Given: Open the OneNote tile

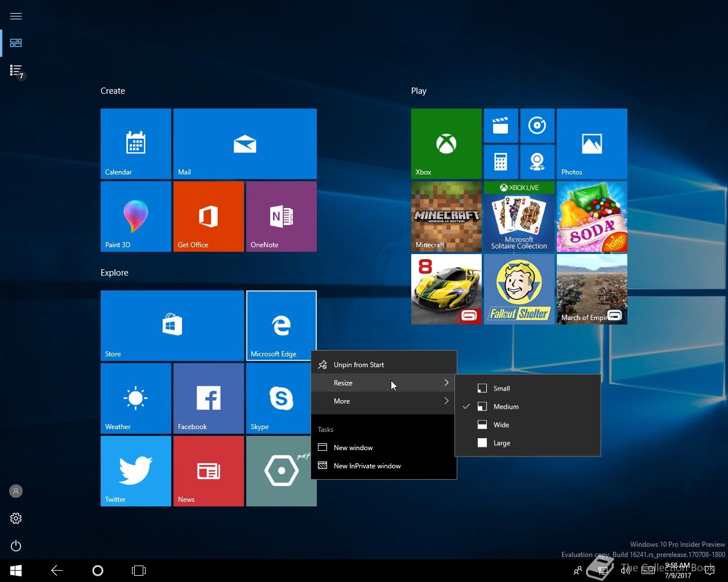Looking at the screenshot, I should coord(282,217).
